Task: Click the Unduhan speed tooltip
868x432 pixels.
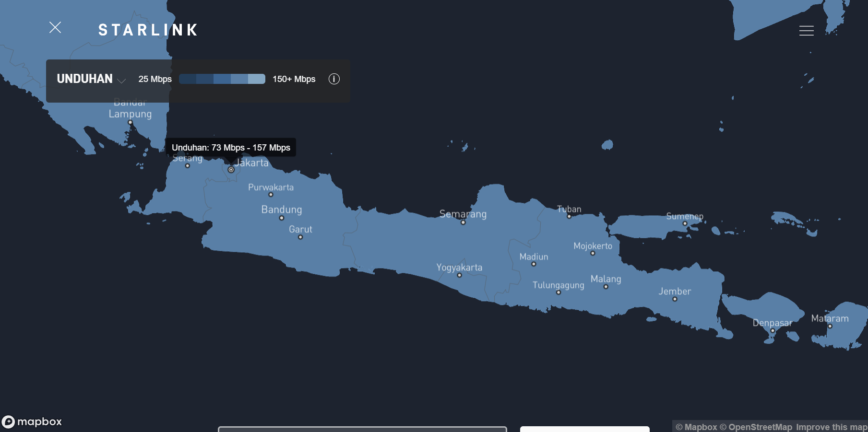Action: pyautogui.click(x=231, y=148)
